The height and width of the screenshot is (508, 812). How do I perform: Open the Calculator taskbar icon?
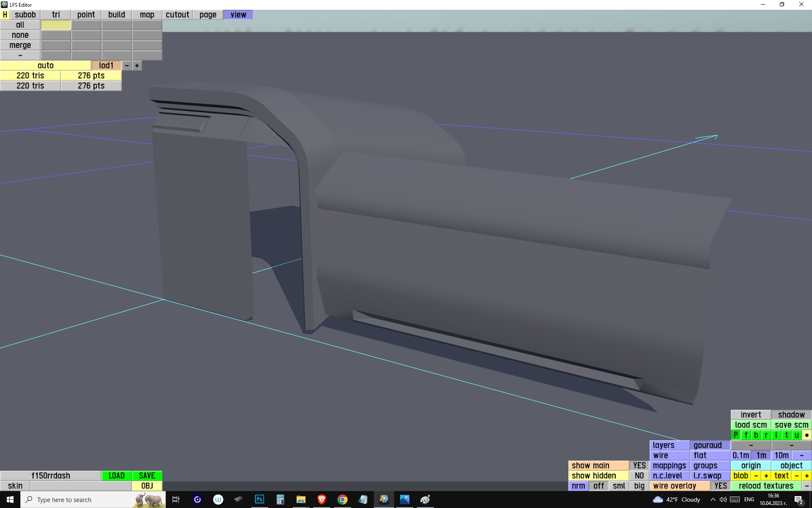280,500
